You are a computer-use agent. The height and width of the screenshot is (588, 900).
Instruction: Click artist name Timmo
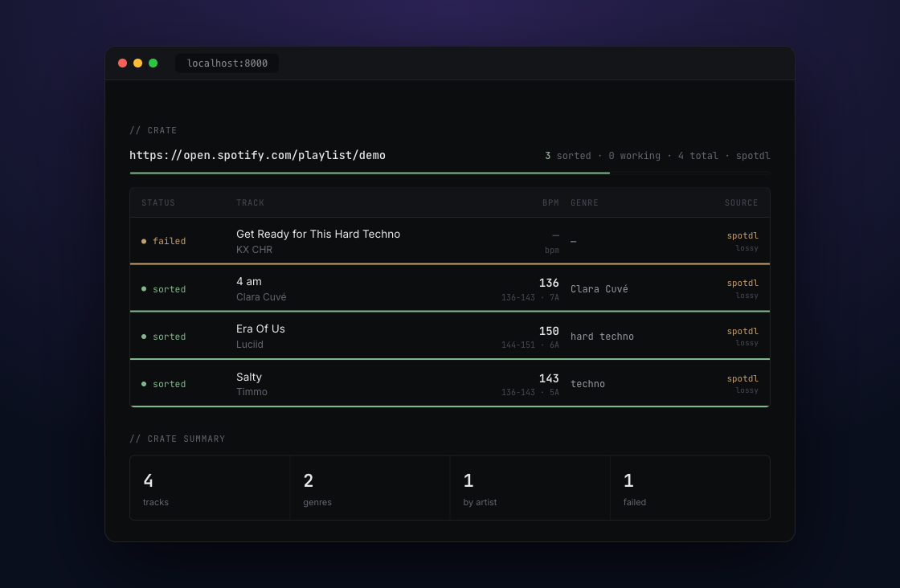252,392
